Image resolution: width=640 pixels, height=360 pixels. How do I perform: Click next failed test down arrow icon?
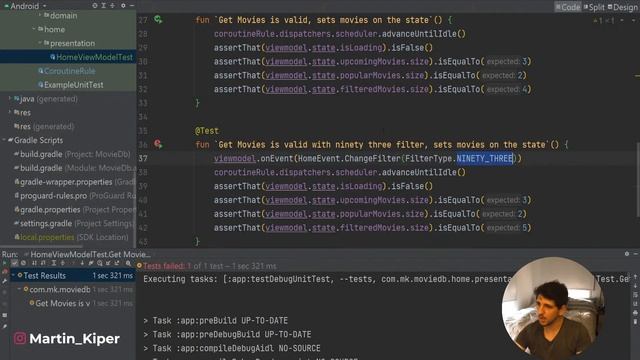point(82,263)
